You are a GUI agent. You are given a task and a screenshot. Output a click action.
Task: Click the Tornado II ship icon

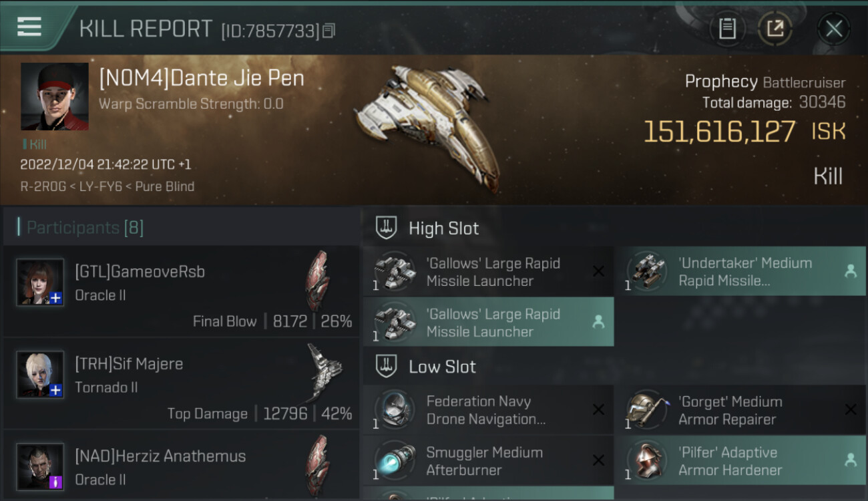point(324,373)
